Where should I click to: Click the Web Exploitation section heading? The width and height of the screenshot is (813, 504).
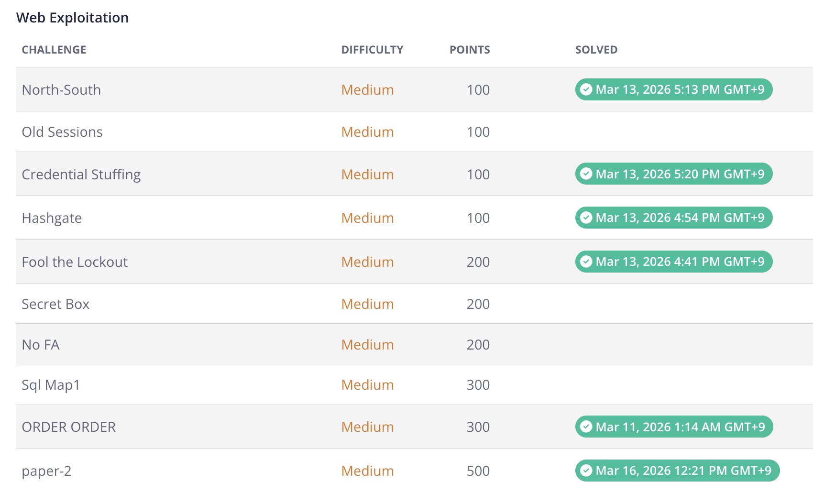[x=73, y=18]
